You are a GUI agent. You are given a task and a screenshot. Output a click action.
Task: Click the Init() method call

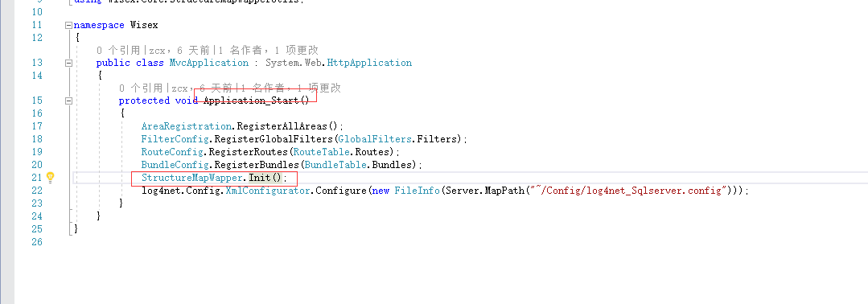[265, 178]
